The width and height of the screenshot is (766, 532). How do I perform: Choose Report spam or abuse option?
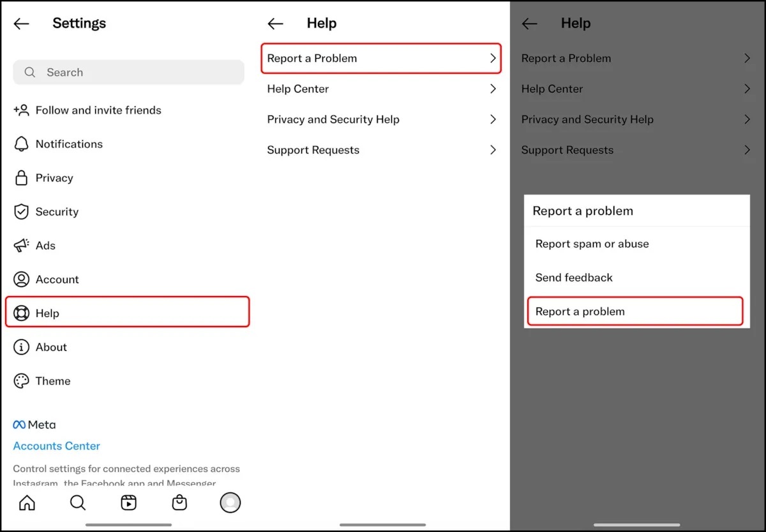pyautogui.click(x=592, y=244)
